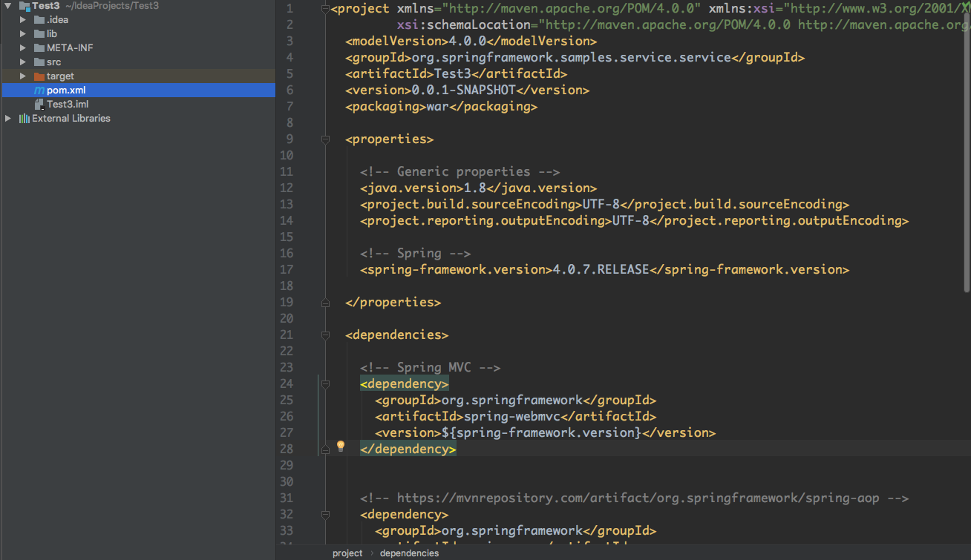The height and width of the screenshot is (560, 971).
Task: Click fold end marker on line 19
Action: [325, 302]
